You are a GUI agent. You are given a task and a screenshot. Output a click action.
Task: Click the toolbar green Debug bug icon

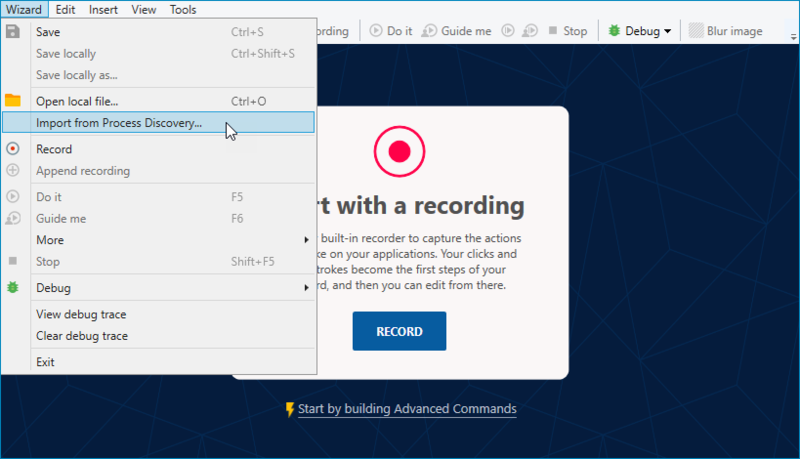614,31
